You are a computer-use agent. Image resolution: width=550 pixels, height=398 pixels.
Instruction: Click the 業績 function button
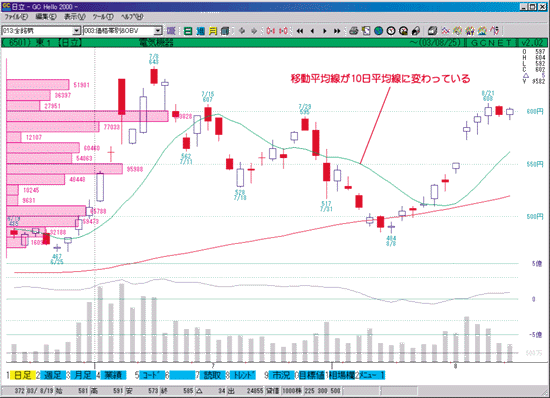[x=113, y=375]
